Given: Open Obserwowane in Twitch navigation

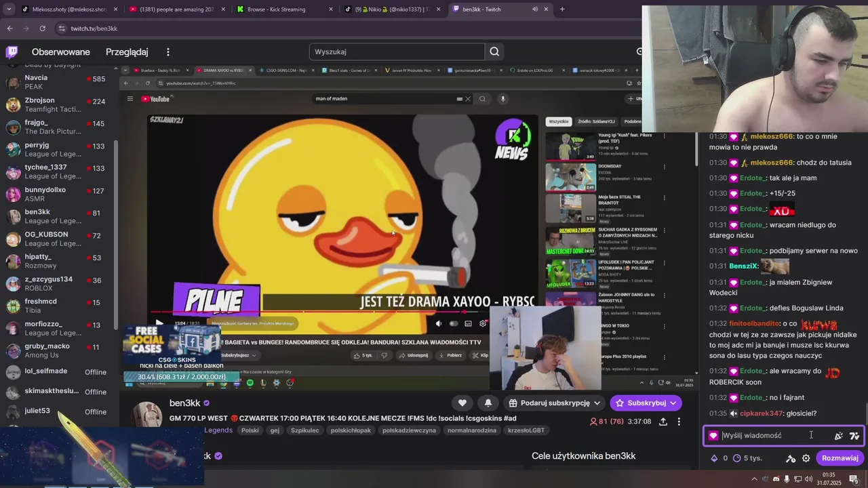Looking at the screenshot, I should (x=61, y=52).
